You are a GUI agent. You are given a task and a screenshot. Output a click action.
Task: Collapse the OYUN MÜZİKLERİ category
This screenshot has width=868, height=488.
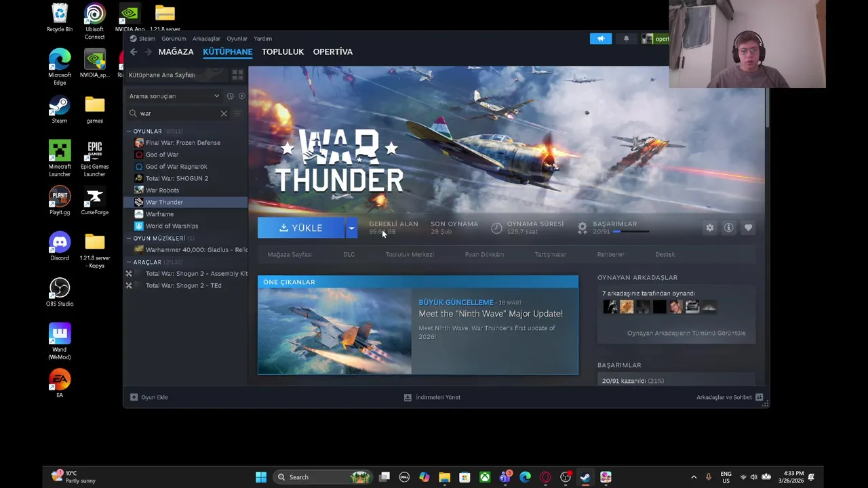[x=129, y=239]
